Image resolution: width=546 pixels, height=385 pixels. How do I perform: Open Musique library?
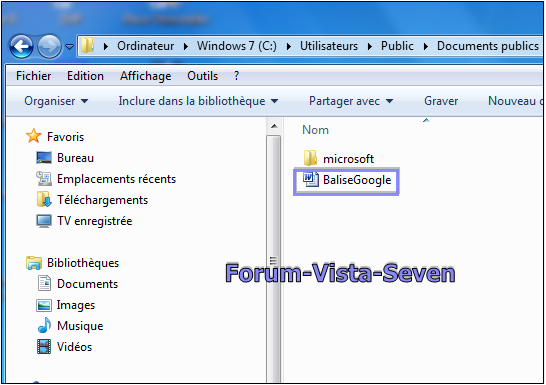click(x=80, y=326)
